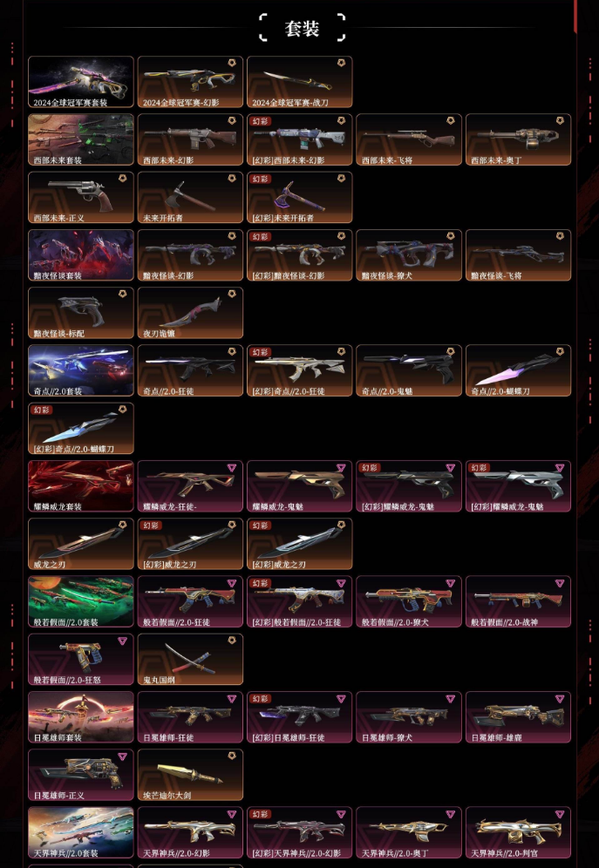The height and width of the screenshot is (868, 599).
Task: Click pink triangle icon on 般若假面//2.0-狂怒 card
Action: (x=122, y=641)
